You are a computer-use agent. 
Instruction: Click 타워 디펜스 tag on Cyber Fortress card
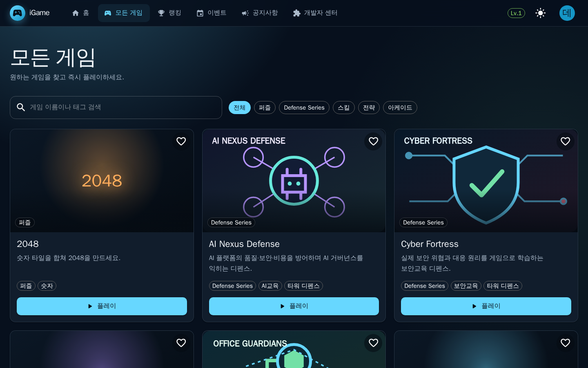[503, 286]
